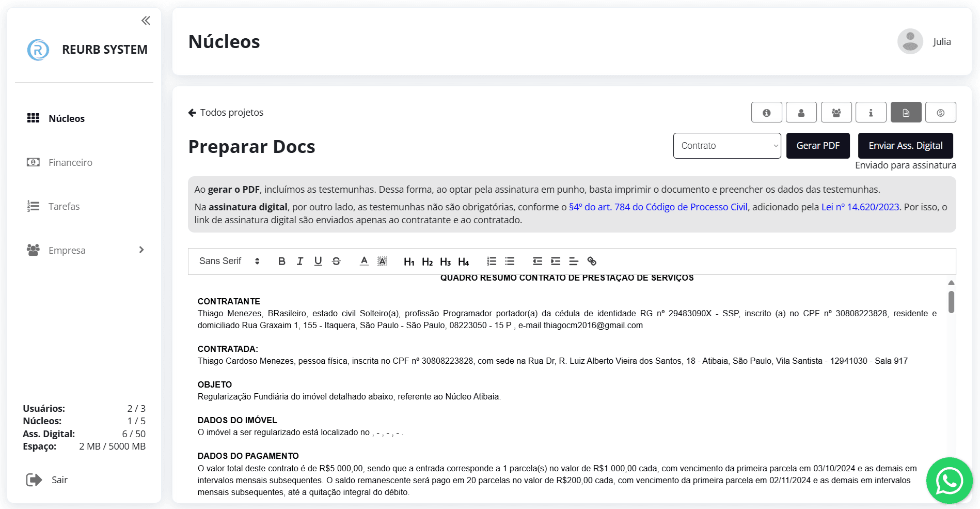
Task: Click the CONTRATADA: heading
Action: click(x=228, y=349)
